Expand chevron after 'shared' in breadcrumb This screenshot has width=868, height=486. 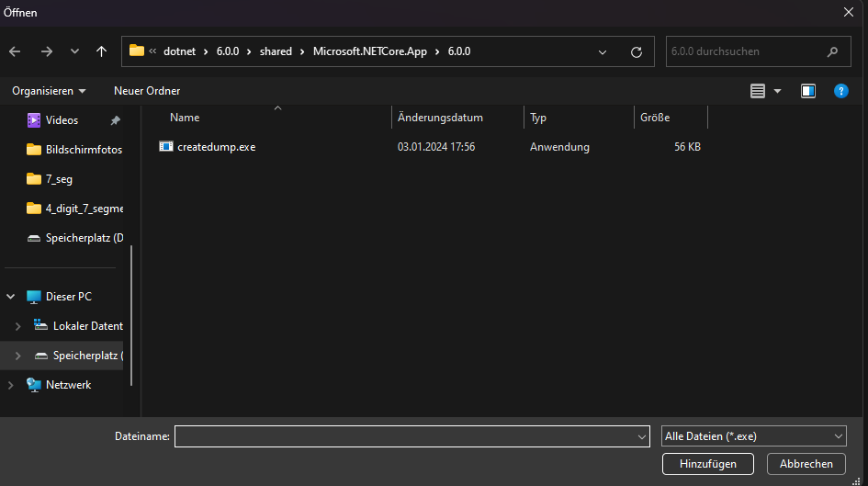302,51
